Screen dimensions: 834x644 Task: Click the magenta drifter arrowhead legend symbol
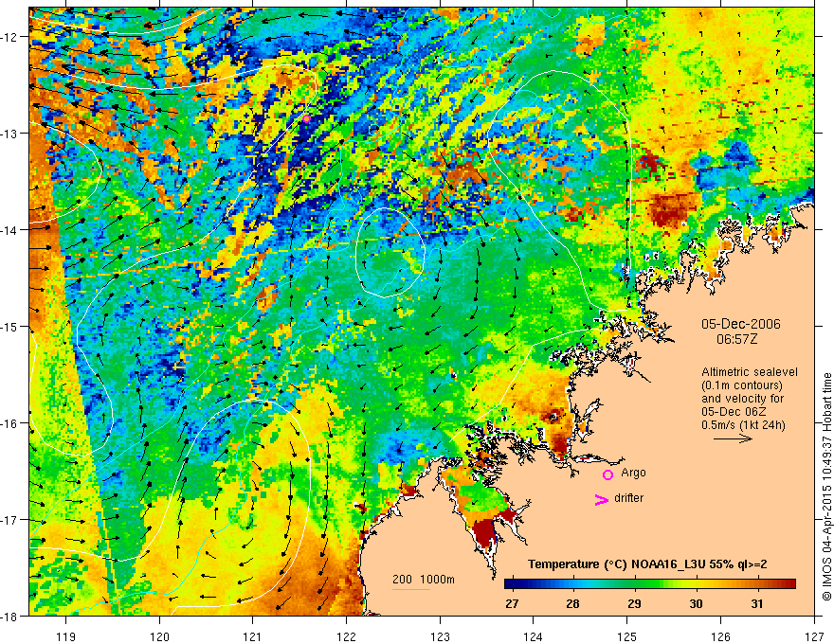point(601,499)
